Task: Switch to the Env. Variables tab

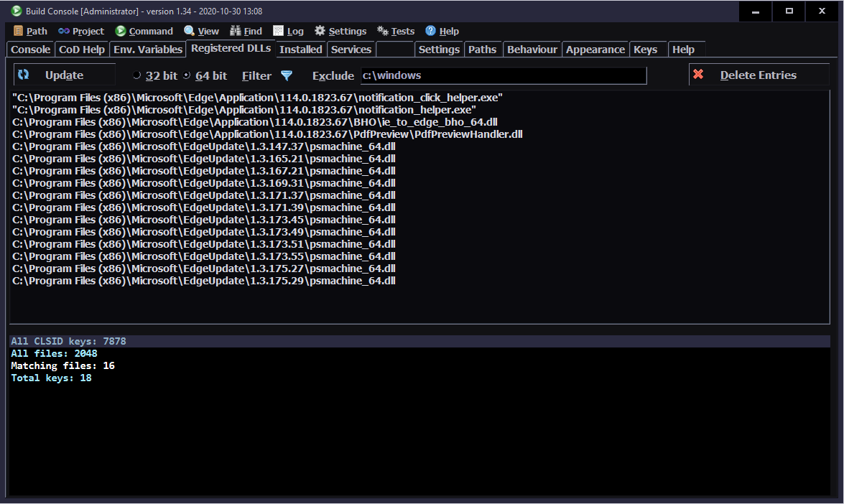Action: pos(148,50)
